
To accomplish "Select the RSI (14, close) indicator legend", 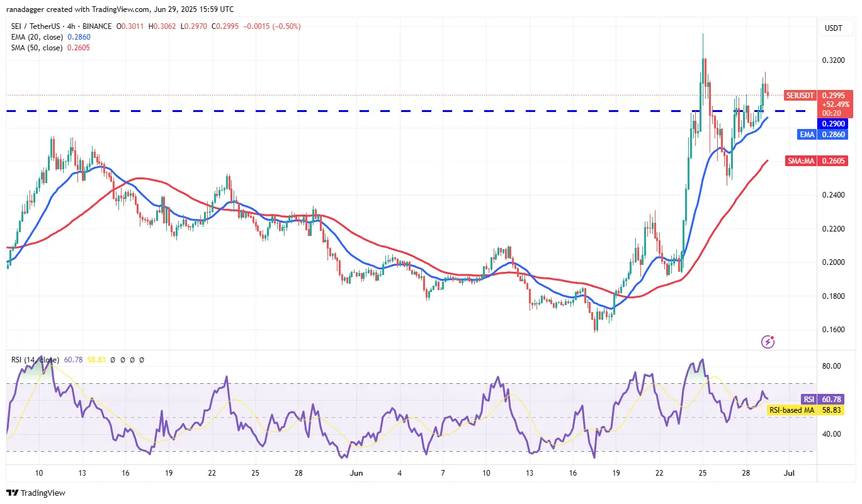I will click(37, 360).
